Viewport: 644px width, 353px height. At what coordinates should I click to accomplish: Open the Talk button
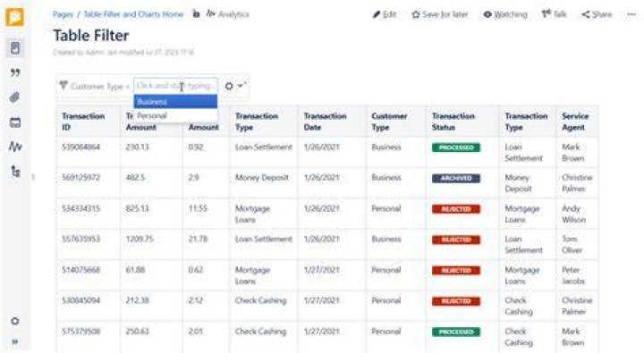pyautogui.click(x=554, y=15)
